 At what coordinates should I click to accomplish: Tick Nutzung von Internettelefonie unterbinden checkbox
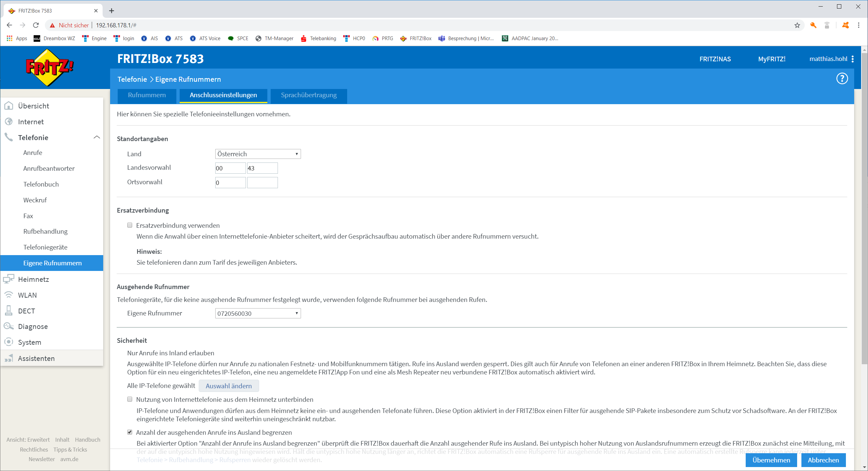tap(130, 399)
